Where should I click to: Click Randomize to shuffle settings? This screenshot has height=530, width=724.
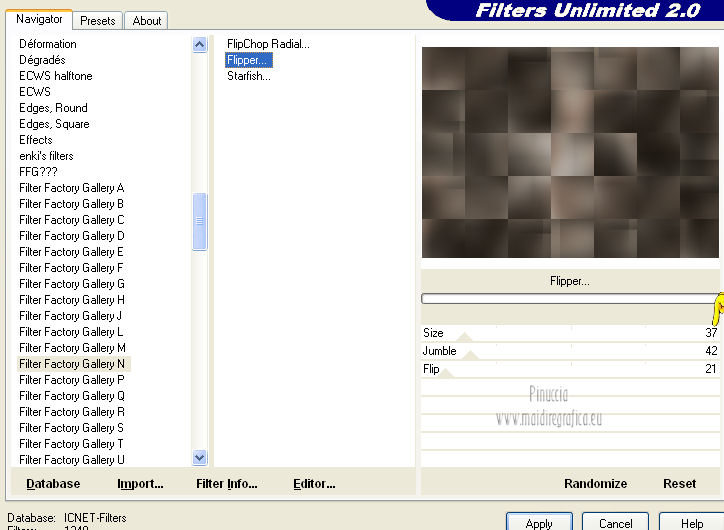(x=595, y=483)
